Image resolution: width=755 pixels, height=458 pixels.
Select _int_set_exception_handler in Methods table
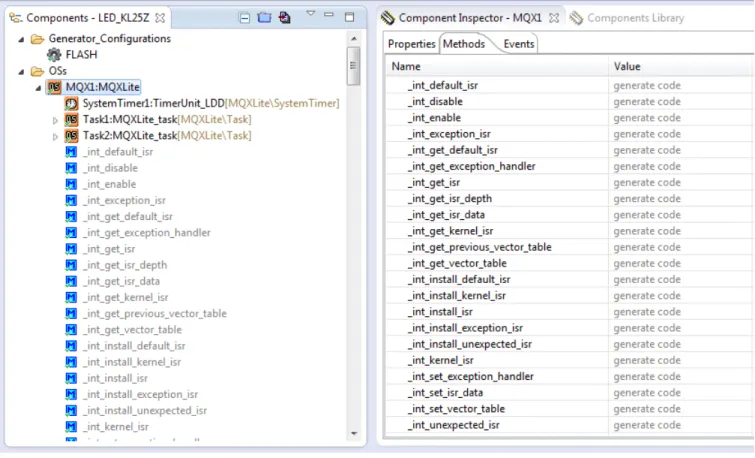click(x=470, y=377)
